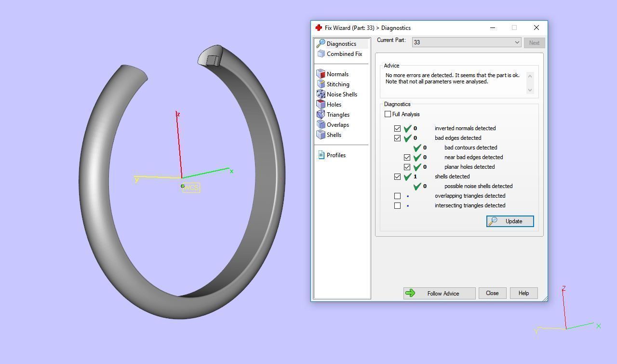Uncheck near bad edges detected checkbox
The height and width of the screenshot is (364, 617).
pos(407,157)
